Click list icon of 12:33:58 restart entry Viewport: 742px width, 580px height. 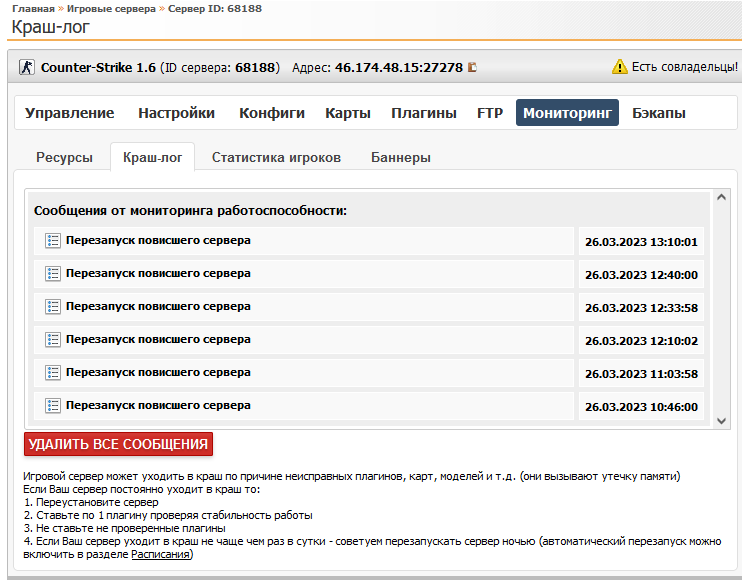(53, 307)
